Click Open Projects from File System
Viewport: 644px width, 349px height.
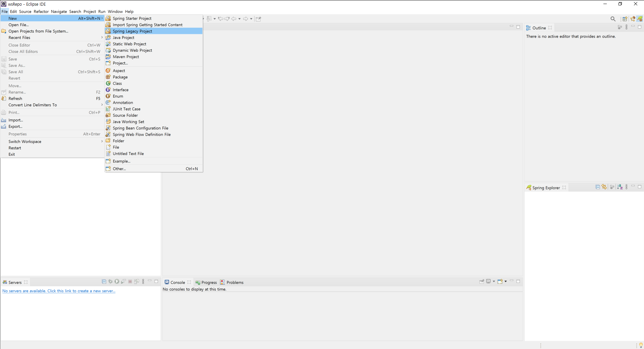pyautogui.click(x=52, y=31)
